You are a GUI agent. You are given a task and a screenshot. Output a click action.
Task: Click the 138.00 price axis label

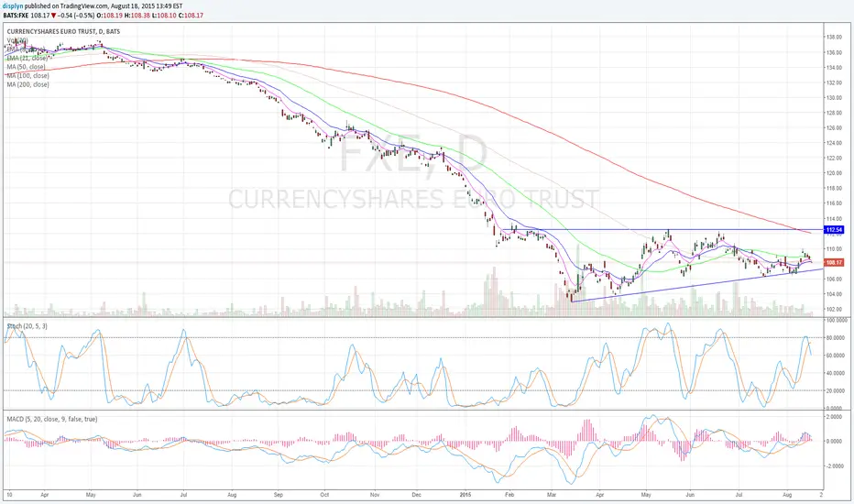[x=835, y=38]
